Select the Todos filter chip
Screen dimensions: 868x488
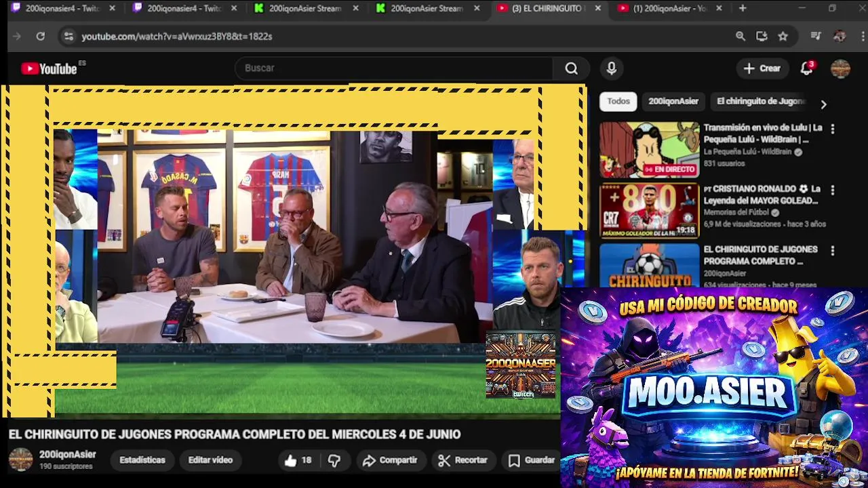pyautogui.click(x=618, y=102)
